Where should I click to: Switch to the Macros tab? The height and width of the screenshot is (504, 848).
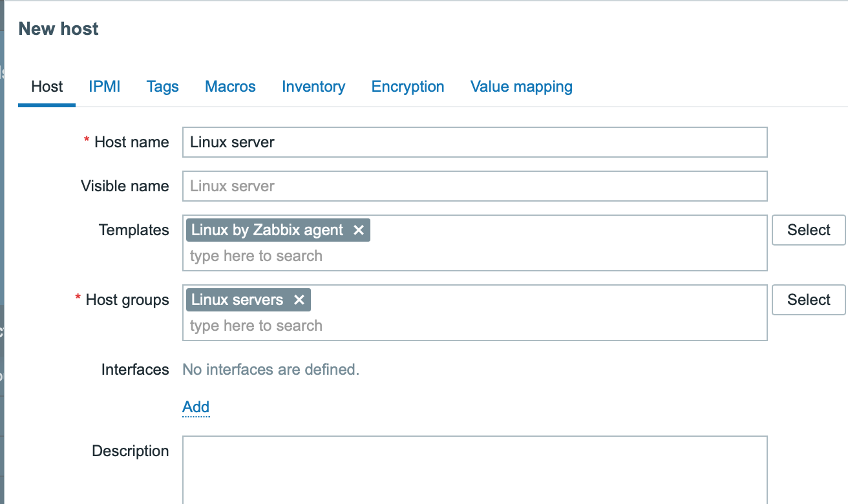click(230, 86)
